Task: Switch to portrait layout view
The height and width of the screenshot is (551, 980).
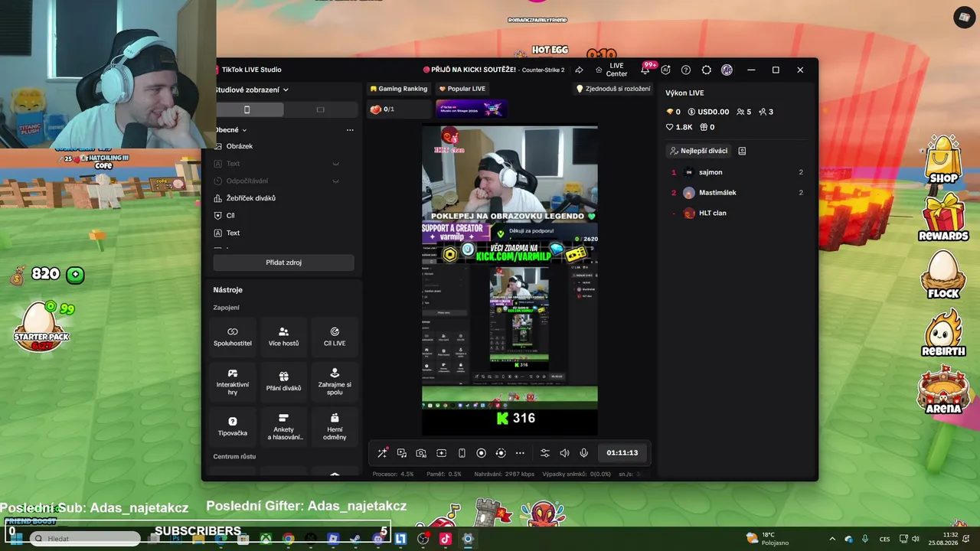Action: pyautogui.click(x=247, y=109)
